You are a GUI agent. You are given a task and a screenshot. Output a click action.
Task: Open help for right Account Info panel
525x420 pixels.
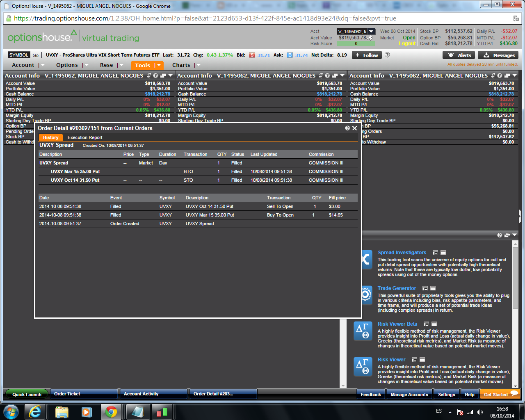coord(500,75)
